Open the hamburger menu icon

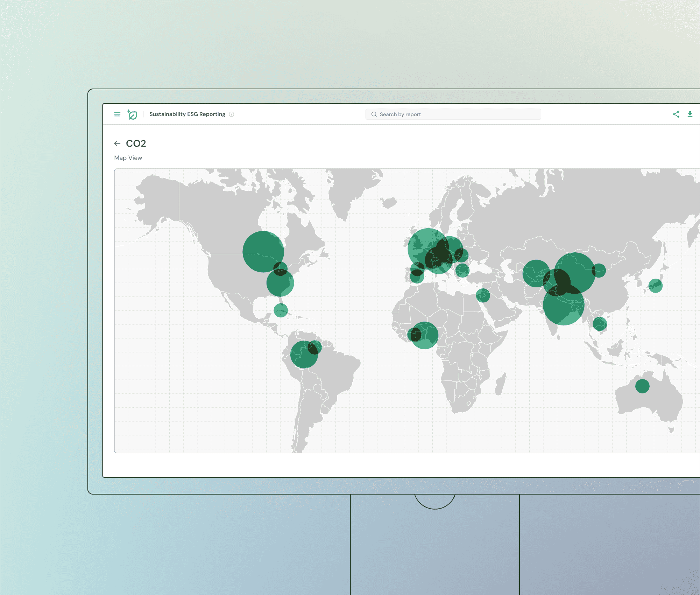(117, 114)
